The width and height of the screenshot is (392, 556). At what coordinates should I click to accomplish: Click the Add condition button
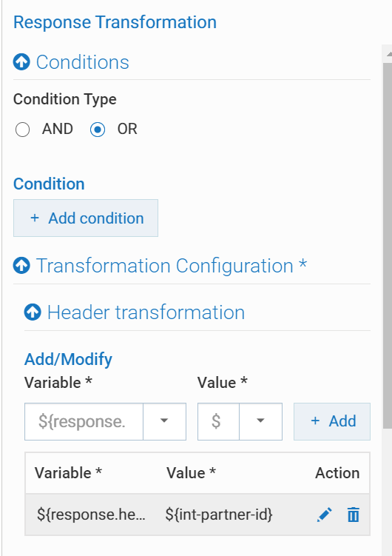point(86,218)
